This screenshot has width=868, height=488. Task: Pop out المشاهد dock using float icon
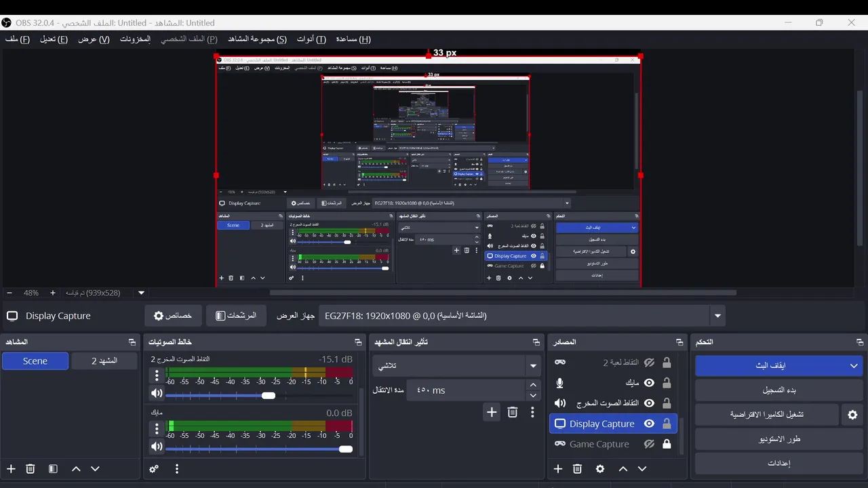(132, 342)
